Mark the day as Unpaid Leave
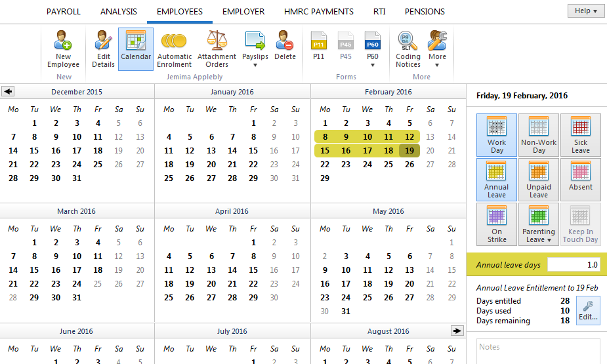The image size is (607, 364). point(539,180)
